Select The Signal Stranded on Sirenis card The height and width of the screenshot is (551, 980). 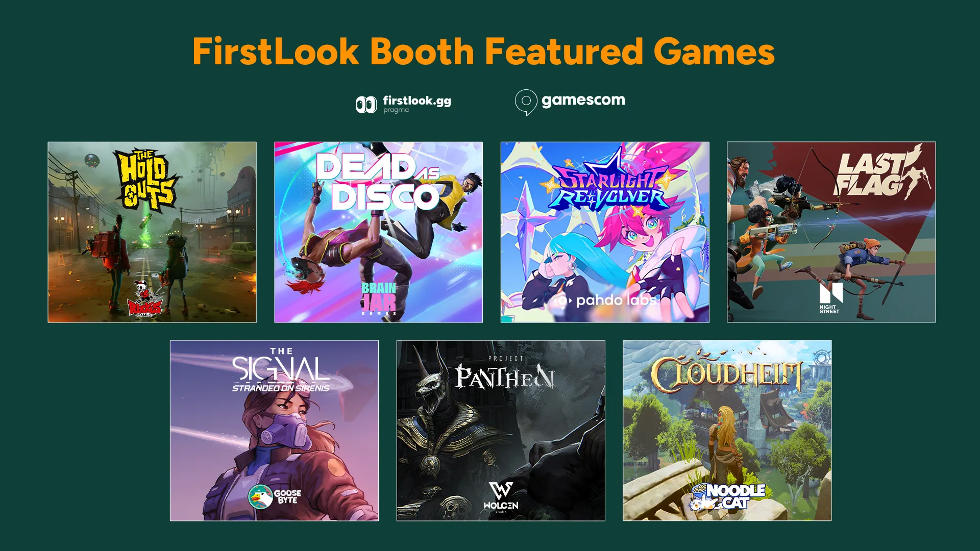274,431
